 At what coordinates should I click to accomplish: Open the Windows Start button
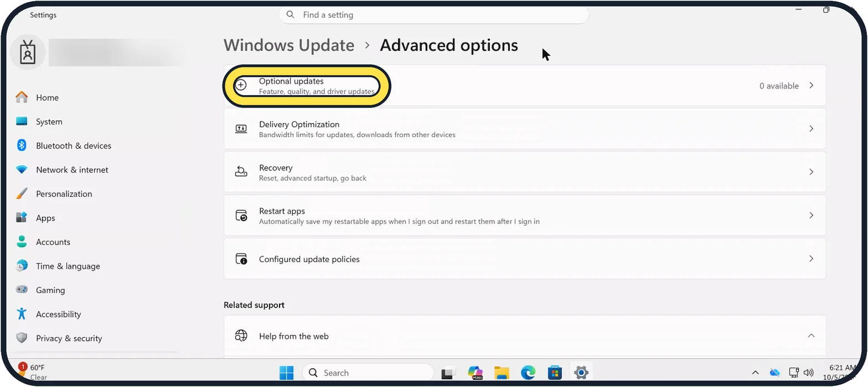pos(286,373)
